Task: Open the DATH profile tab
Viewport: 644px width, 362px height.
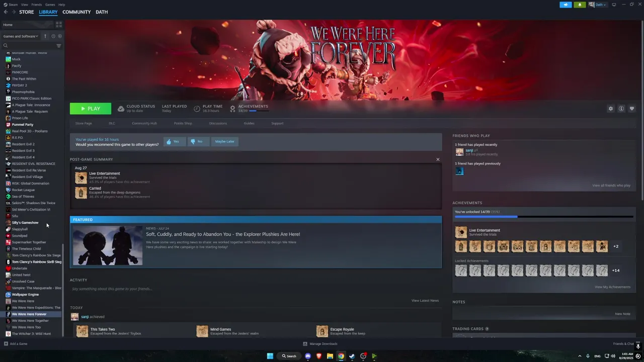Action: [x=102, y=12]
